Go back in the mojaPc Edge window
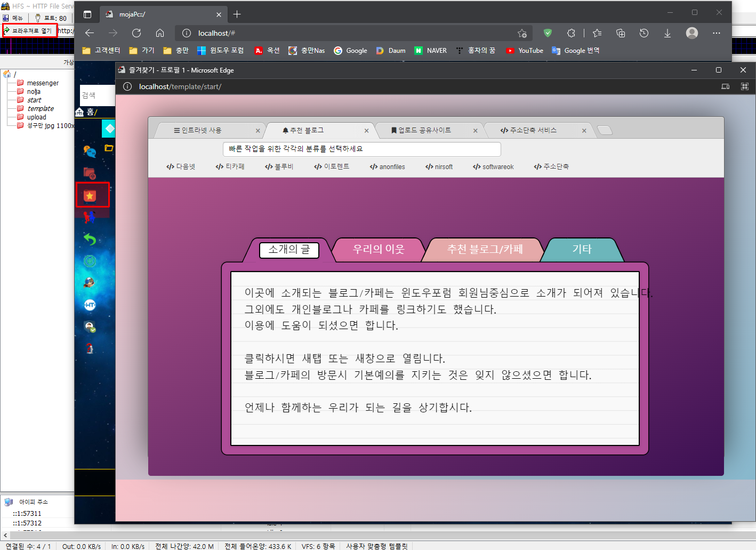Image resolution: width=756 pixels, height=550 pixels. (90, 33)
